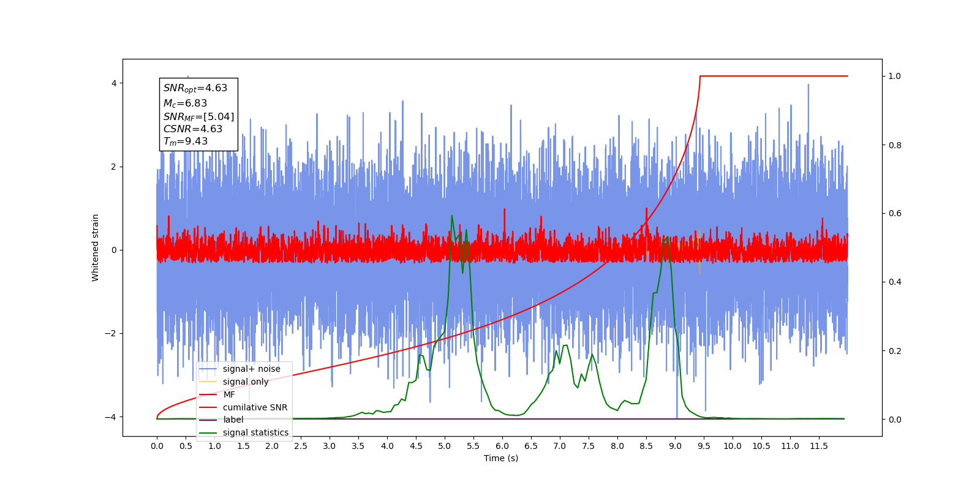980x490 pixels.
Task: Click the 9.5 tick on time axis
Action: [704, 446]
